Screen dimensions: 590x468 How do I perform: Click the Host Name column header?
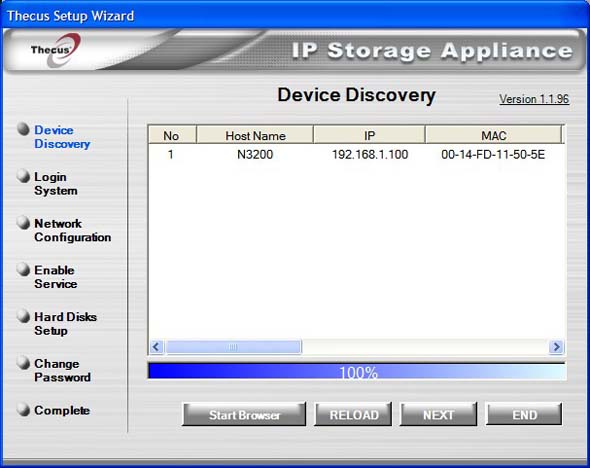[255, 135]
